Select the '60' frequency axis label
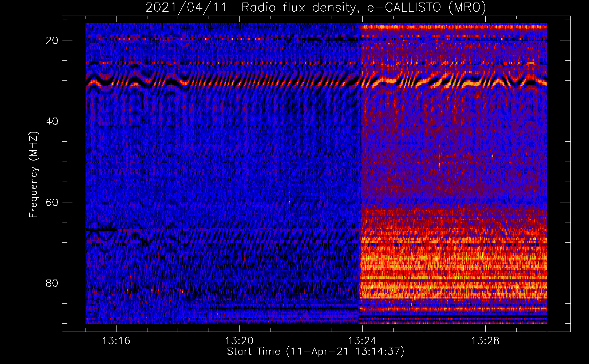The image size is (589, 364). 52,202
